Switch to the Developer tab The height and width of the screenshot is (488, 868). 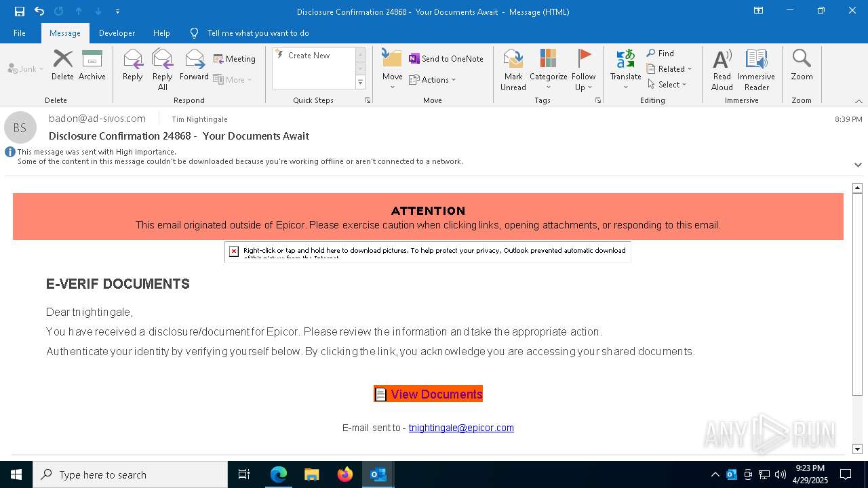coord(117,33)
